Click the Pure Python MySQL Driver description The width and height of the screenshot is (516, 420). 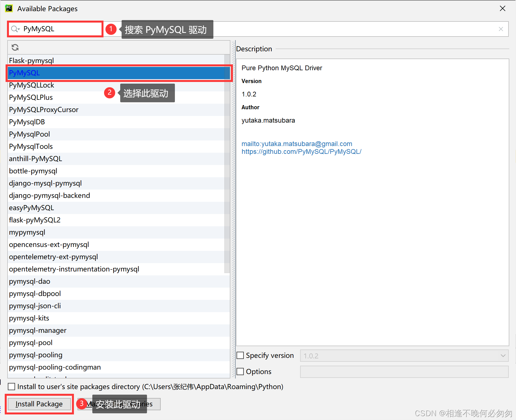[x=282, y=68]
